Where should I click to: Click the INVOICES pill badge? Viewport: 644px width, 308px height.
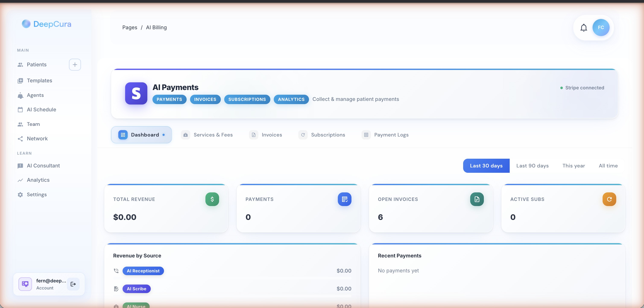click(205, 99)
